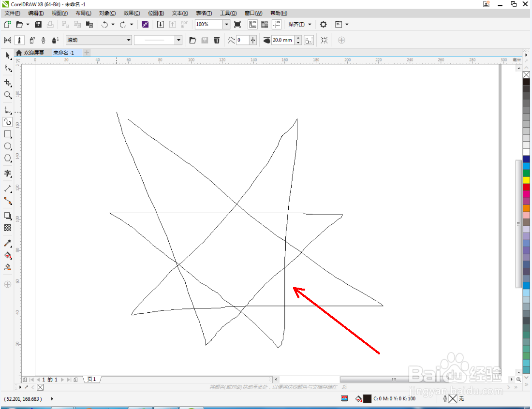Open the File menu

tap(12, 13)
